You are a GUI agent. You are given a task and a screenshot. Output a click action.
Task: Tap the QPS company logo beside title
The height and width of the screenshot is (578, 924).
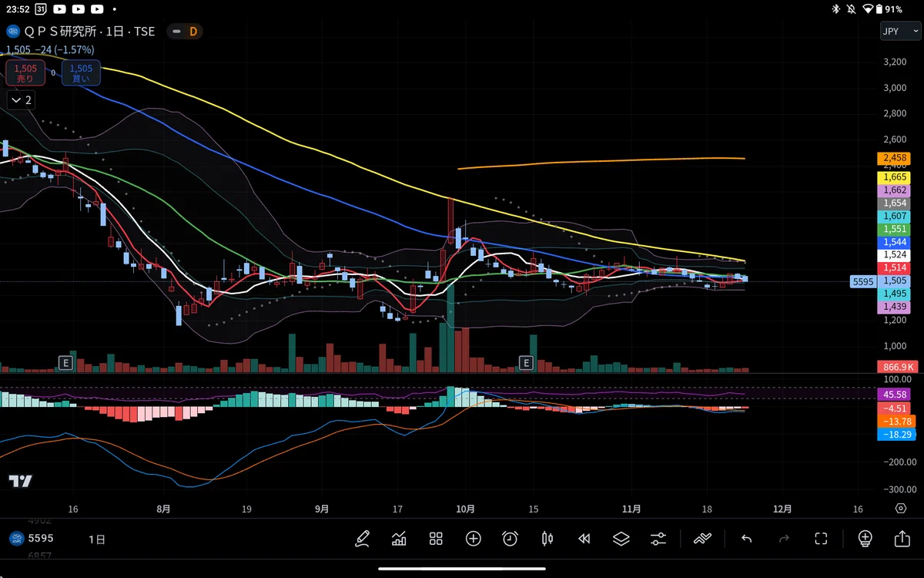point(12,32)
